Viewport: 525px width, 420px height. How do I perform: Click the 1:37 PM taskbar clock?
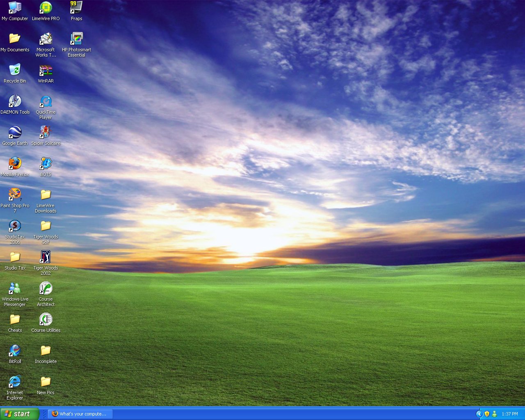click(510, 414)
